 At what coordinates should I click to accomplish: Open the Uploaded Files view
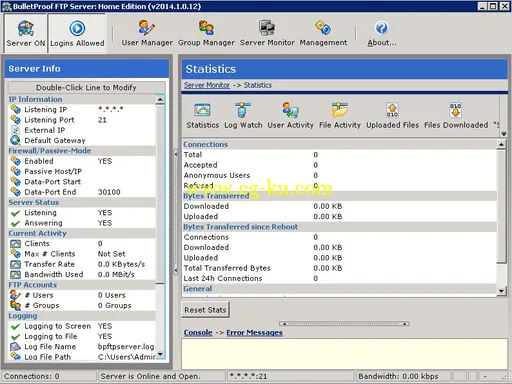click(x=392, y=116)
